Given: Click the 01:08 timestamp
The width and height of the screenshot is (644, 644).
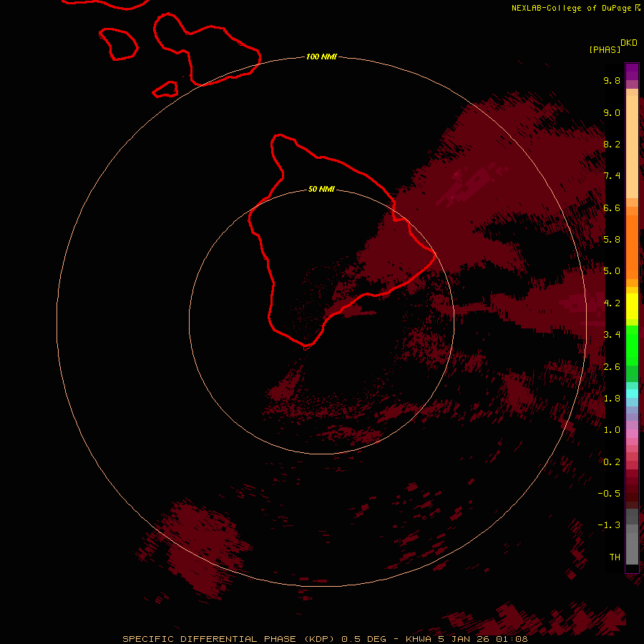Looking at the screenshot, I should tap(512, 639).
